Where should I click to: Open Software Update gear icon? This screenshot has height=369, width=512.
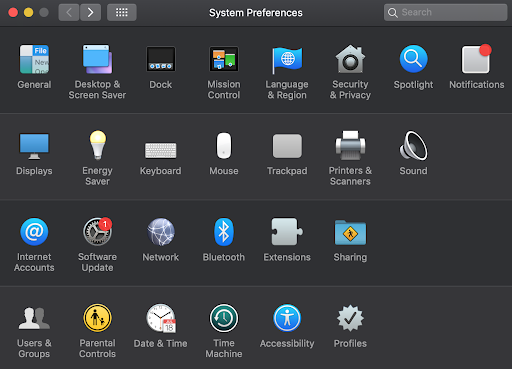pyautogui.click(x=97, y=231)
